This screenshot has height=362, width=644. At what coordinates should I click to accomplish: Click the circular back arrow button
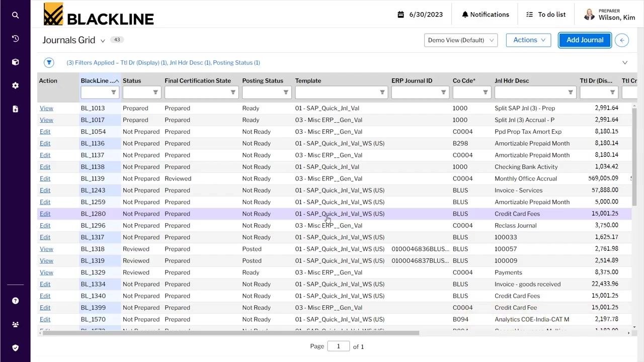click(x=622, y=40)
